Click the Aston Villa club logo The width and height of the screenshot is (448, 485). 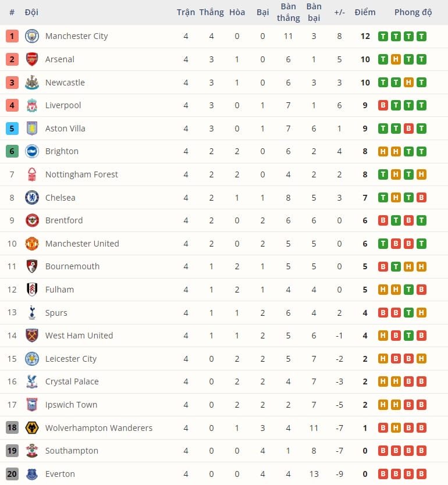[x=31, y=129]
